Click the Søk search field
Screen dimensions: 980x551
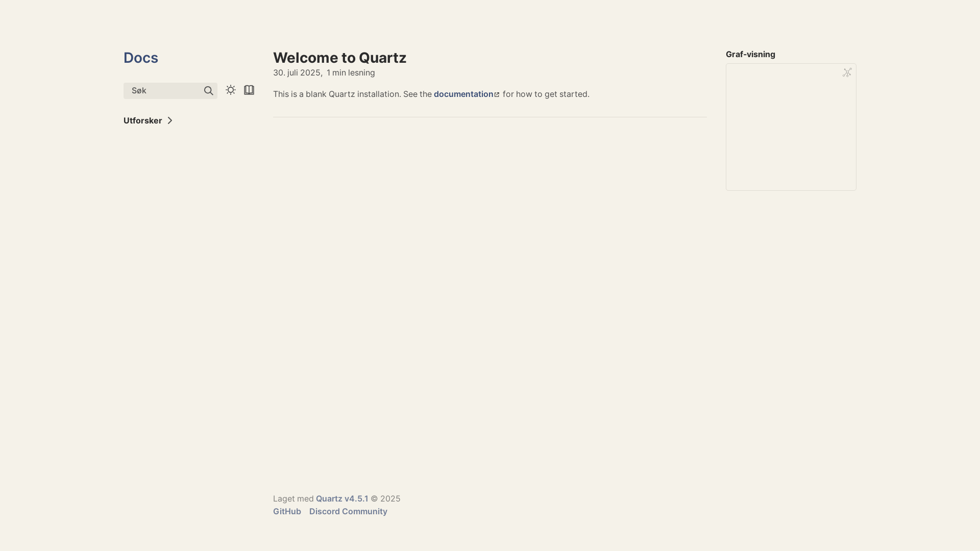[x=170, y=91]
